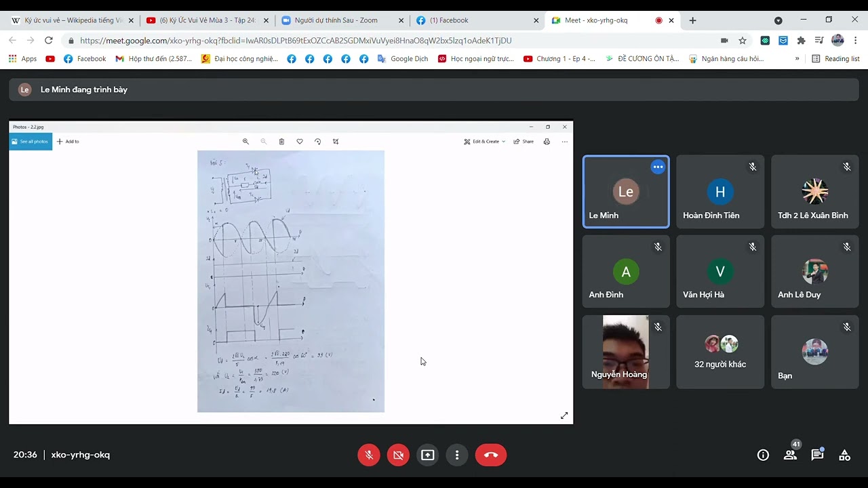Open options on Le Minh's tile
868x488 pixels.
(x=658, y=167)
